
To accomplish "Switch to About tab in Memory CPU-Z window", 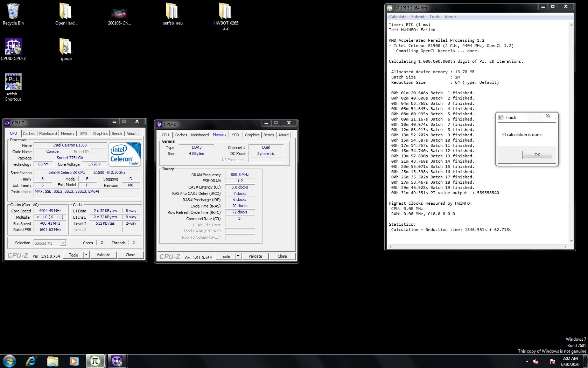I will click(x=283, y=135).
